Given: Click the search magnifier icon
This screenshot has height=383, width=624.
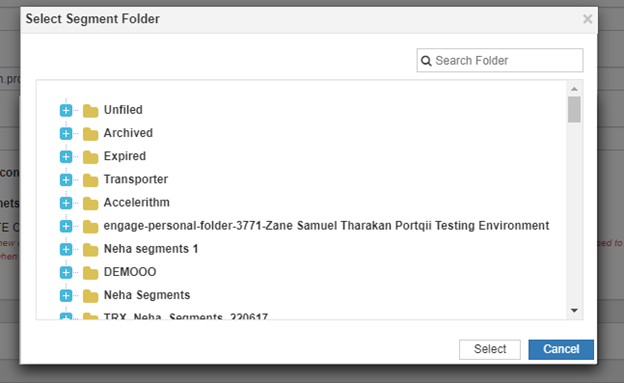Looking at the screenshot, I should (x=426, y=61).
